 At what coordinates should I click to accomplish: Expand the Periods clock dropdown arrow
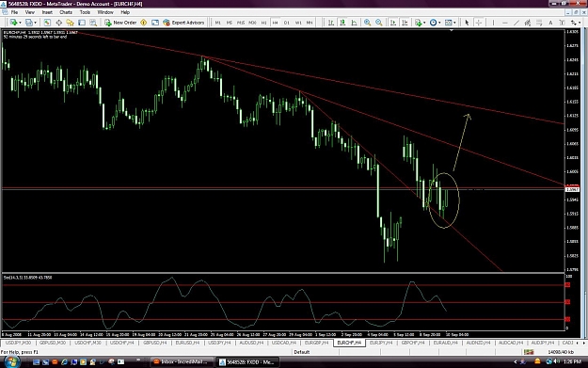point(439,23)
